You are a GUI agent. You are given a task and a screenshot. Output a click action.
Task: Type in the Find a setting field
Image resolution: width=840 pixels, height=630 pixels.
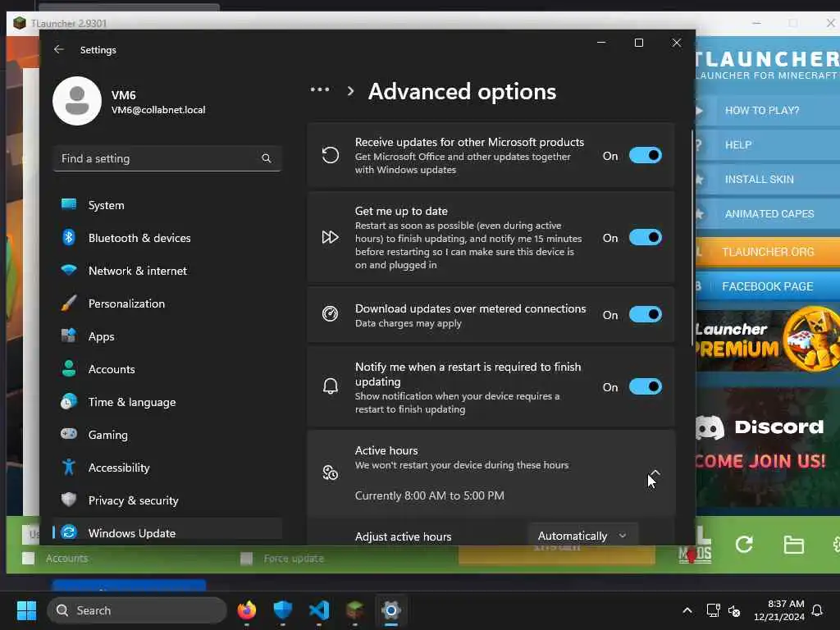point(167,158)
